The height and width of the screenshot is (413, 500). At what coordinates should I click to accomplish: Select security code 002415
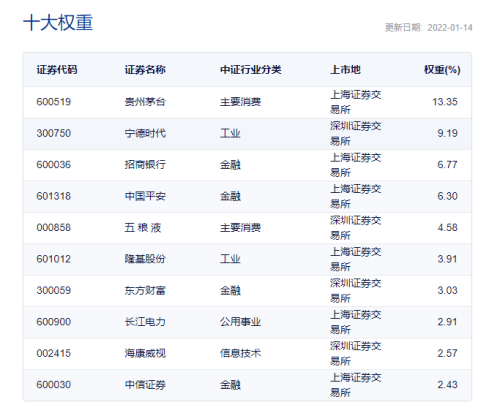point(54,353)
